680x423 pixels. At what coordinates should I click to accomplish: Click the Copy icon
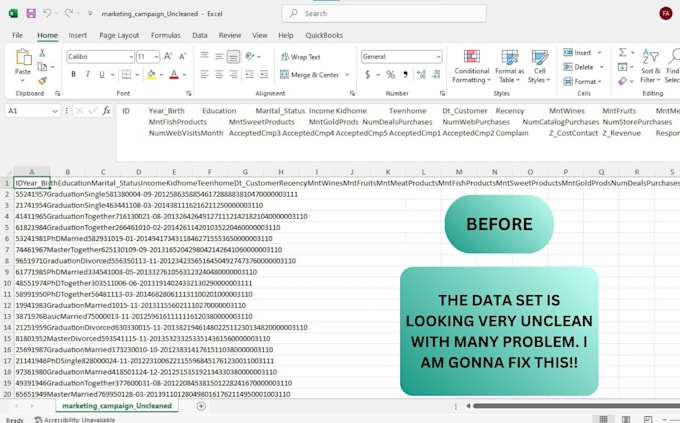[42, 67]
